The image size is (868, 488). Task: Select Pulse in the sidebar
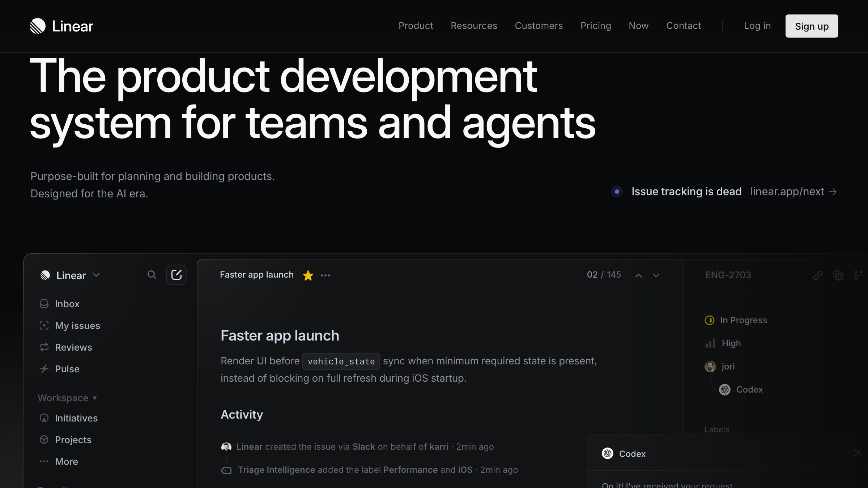[67, 369]
